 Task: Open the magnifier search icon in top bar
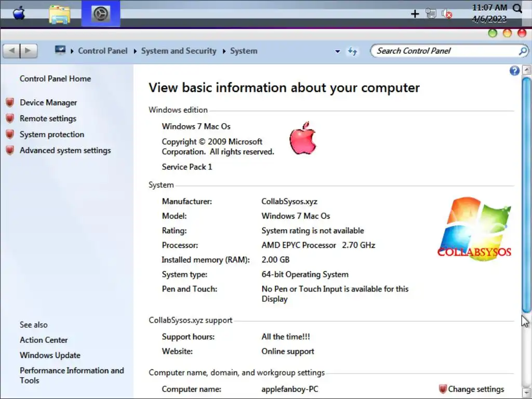click(517, 8)
